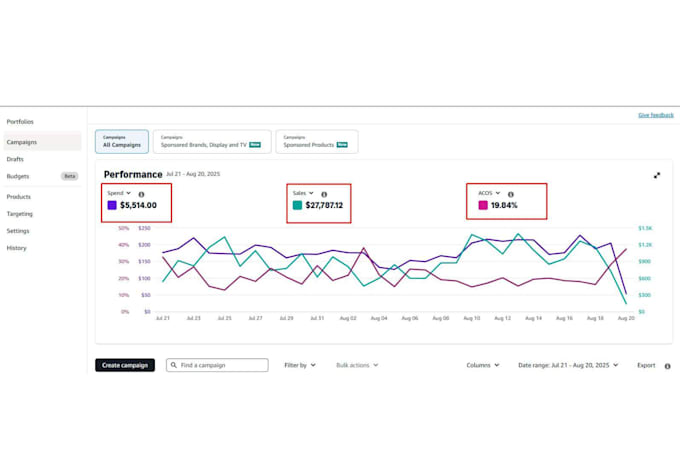680x459 pixels.
Task: Click the $5,514.00 spend value
Action: click(x=138, y=205)
